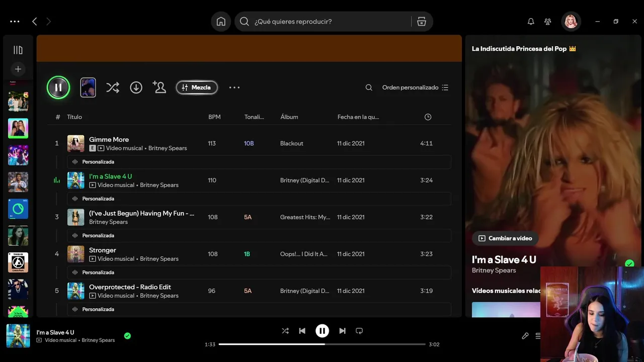644x362 pixels.
Task: Open the Stronger track cover art
Action: pos(76,254)
